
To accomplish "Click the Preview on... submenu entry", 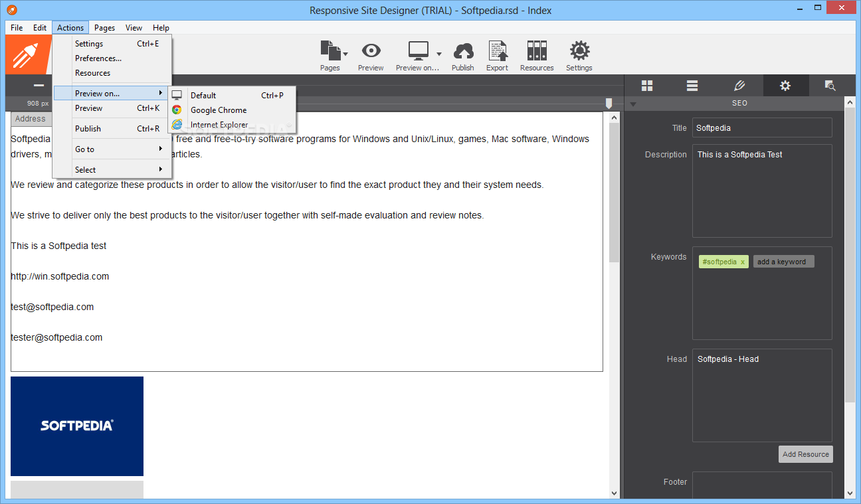I will 112,94.
